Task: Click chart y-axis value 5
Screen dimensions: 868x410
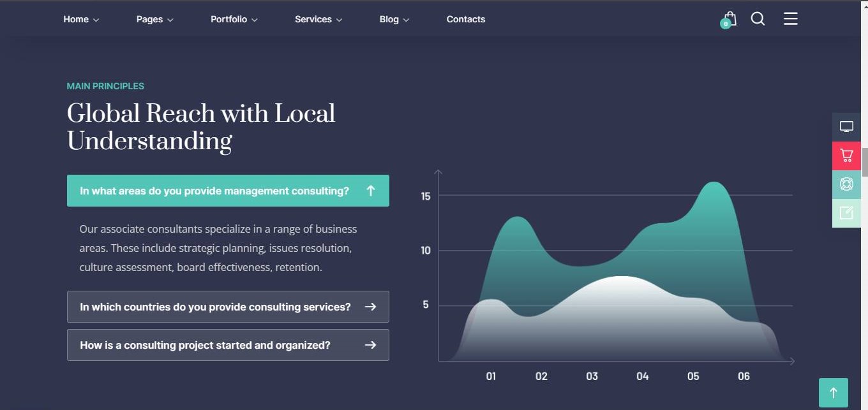Action: (x=426, y=305)
